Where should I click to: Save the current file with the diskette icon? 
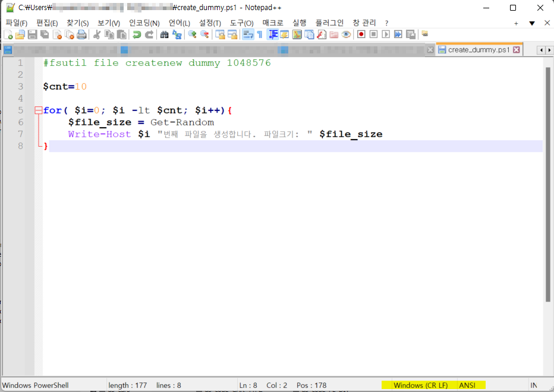point(33,34)
